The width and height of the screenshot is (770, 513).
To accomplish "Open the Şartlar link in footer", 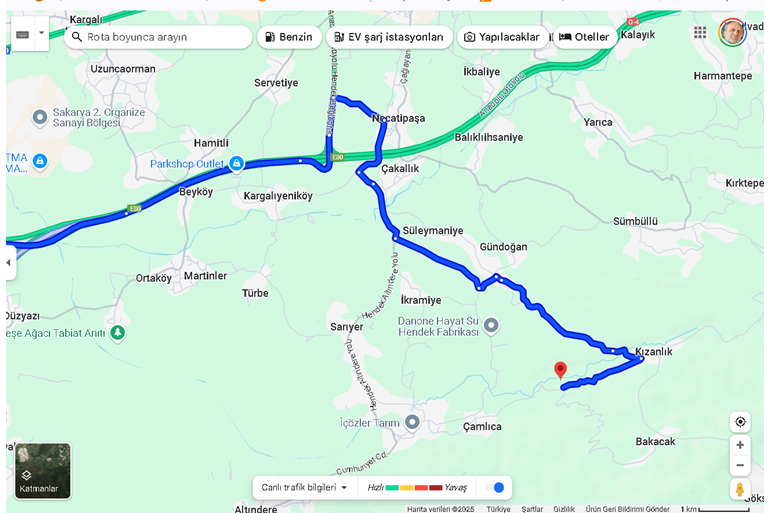I will pos(532,509).
